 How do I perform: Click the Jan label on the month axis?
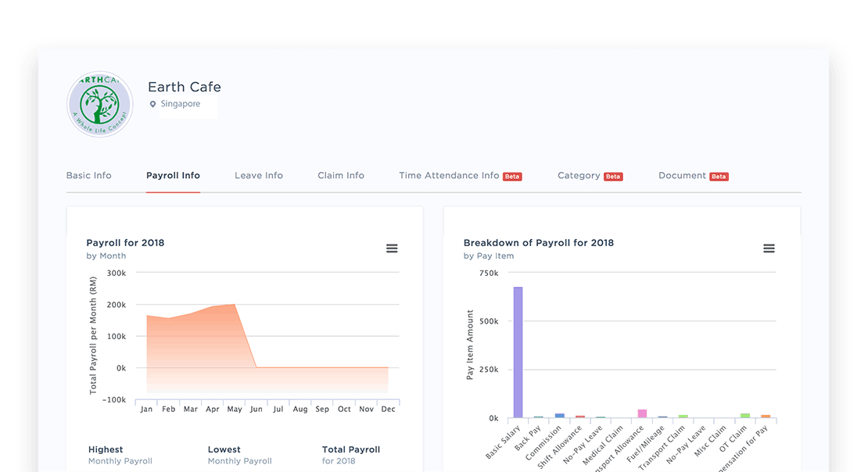[x=146, y=409]
